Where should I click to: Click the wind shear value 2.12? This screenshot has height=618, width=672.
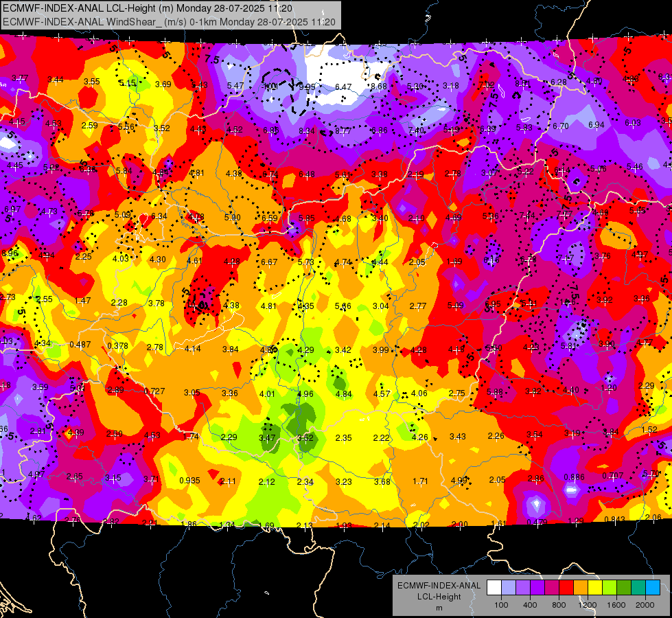(x=266, y=482)
